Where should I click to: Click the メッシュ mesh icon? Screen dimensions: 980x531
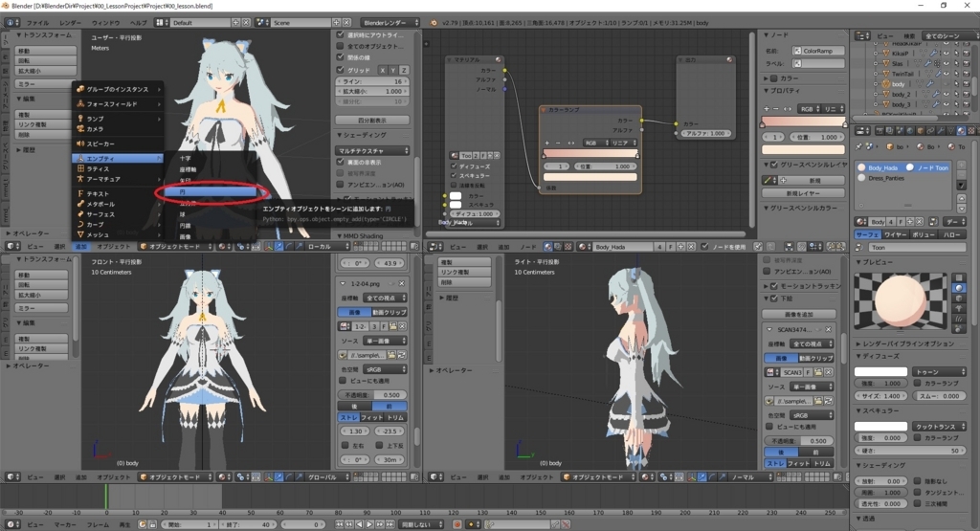(x=80, y=234)
